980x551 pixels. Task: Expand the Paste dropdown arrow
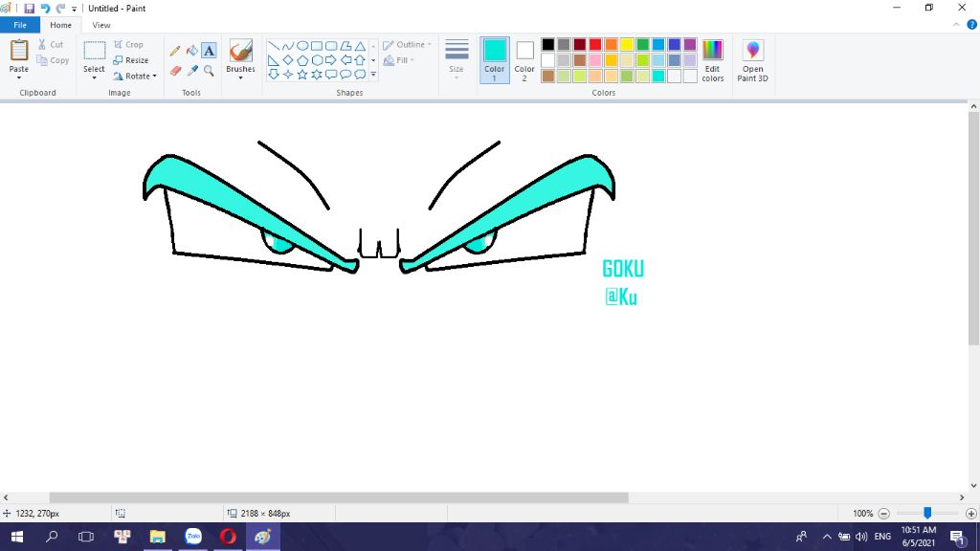(19, 78)
